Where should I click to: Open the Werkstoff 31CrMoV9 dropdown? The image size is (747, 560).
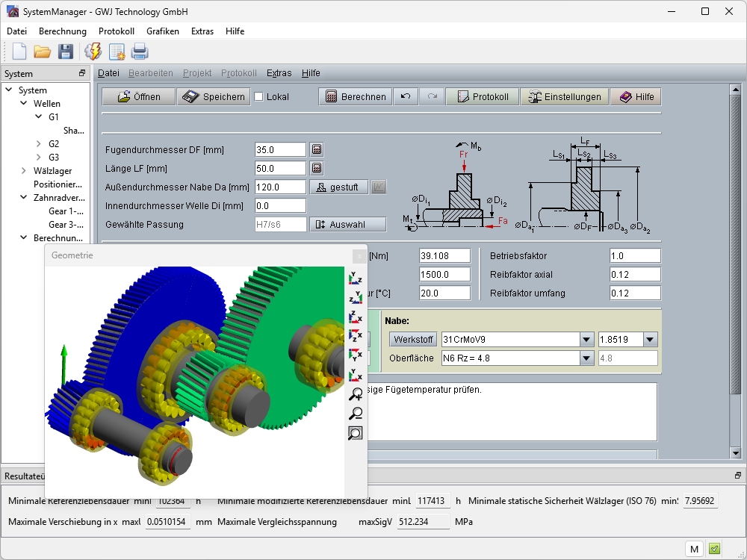586,340
